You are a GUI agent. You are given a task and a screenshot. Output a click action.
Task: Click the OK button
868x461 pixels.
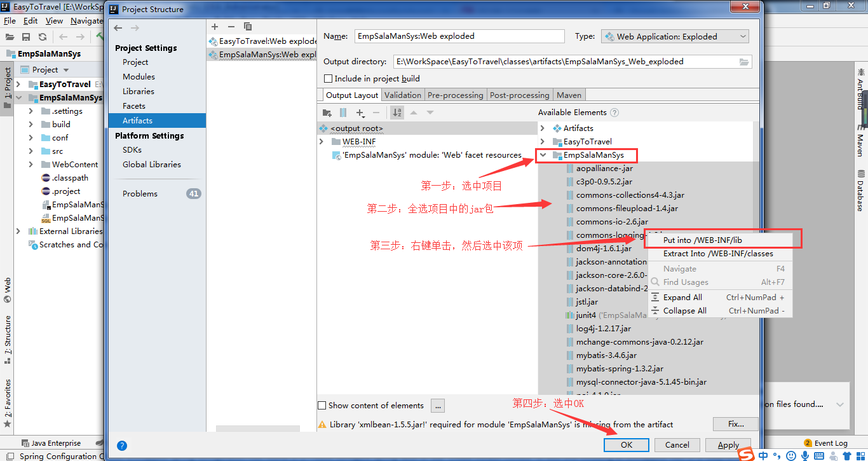pyautogui.click(x=627, y=445)
